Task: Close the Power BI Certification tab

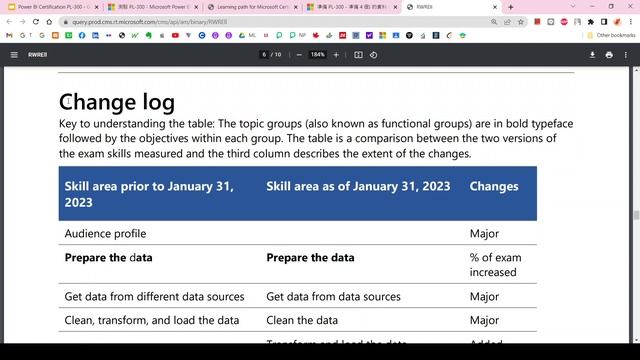Action: pyautogui.click(x=96, y=7)
